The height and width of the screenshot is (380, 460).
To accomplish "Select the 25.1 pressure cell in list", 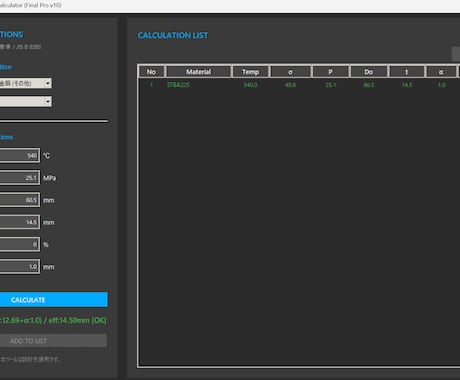I will 330,85.
